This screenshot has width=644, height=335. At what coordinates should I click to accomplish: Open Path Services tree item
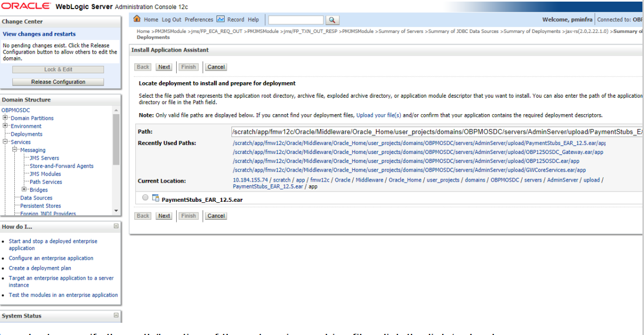click(46, 182)
